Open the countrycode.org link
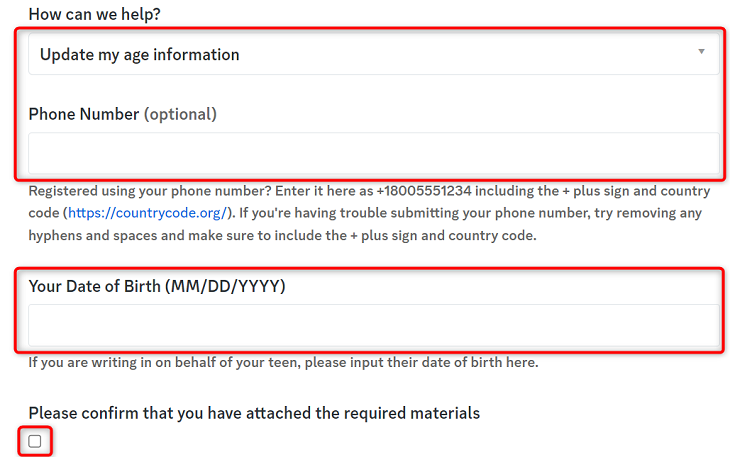730x457 pixels. tap(148, 213)
